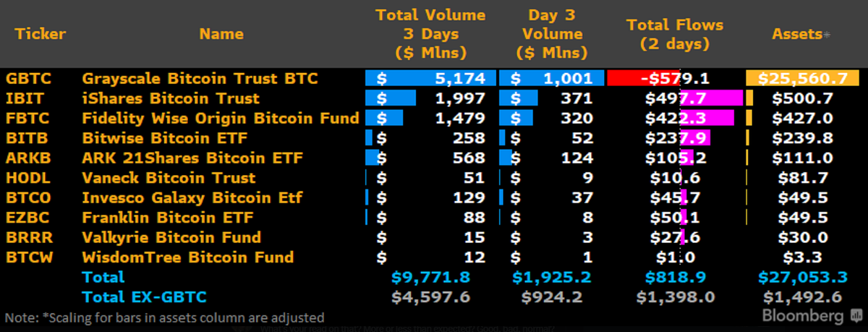This screenshot has height=332, width=868.
Task: Open the GBTC ticker row
Action: 434,78
